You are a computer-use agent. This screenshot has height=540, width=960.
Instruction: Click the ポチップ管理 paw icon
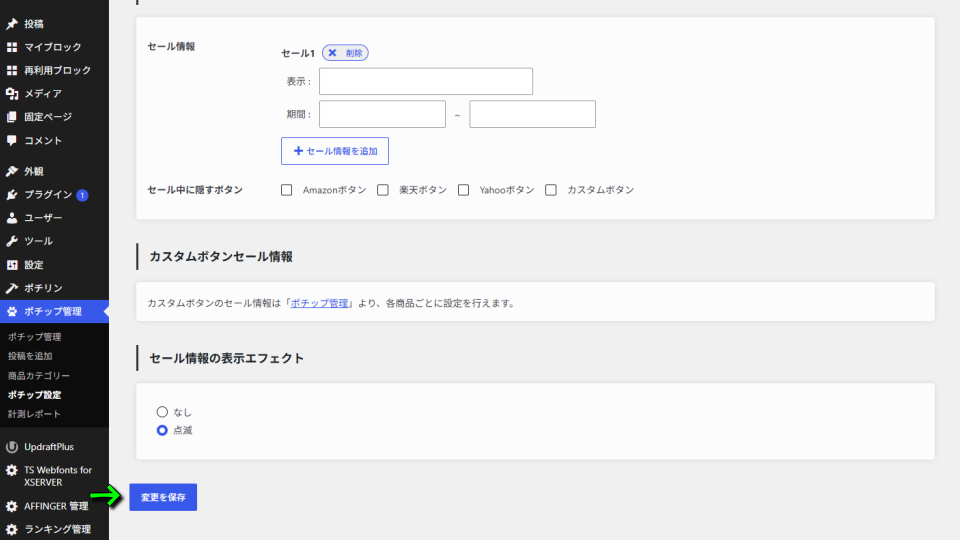(12, 312)
